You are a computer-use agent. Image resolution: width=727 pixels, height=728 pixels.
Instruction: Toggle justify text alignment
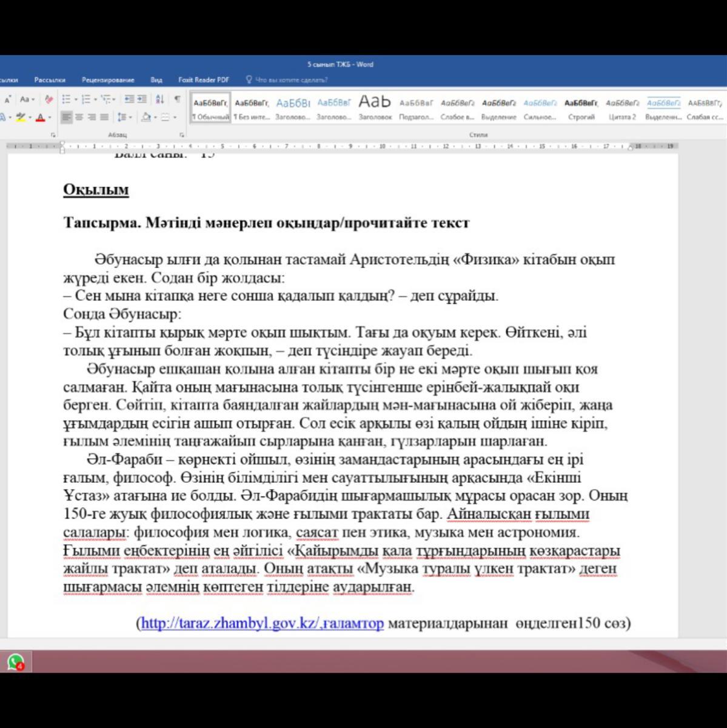coord(104,117)
